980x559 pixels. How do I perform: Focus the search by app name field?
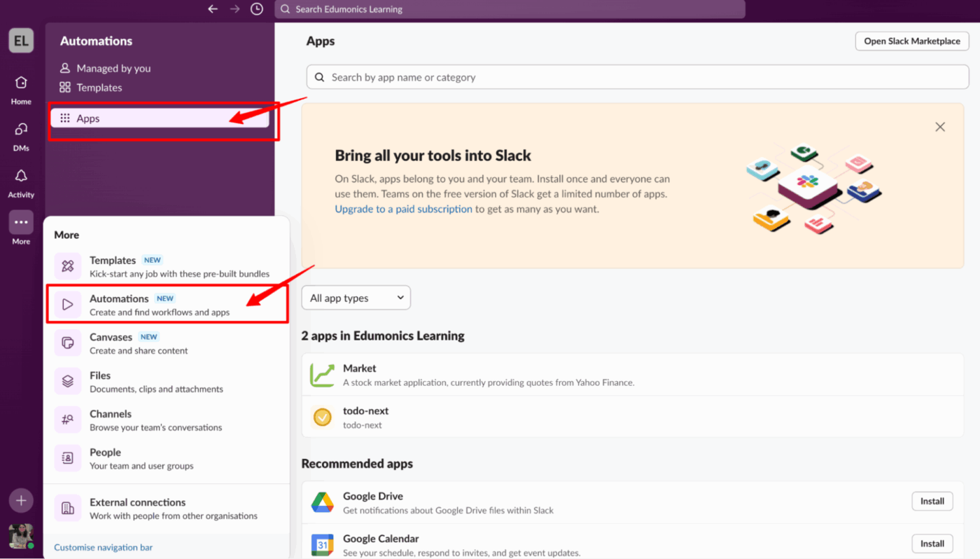click(638, 77)
